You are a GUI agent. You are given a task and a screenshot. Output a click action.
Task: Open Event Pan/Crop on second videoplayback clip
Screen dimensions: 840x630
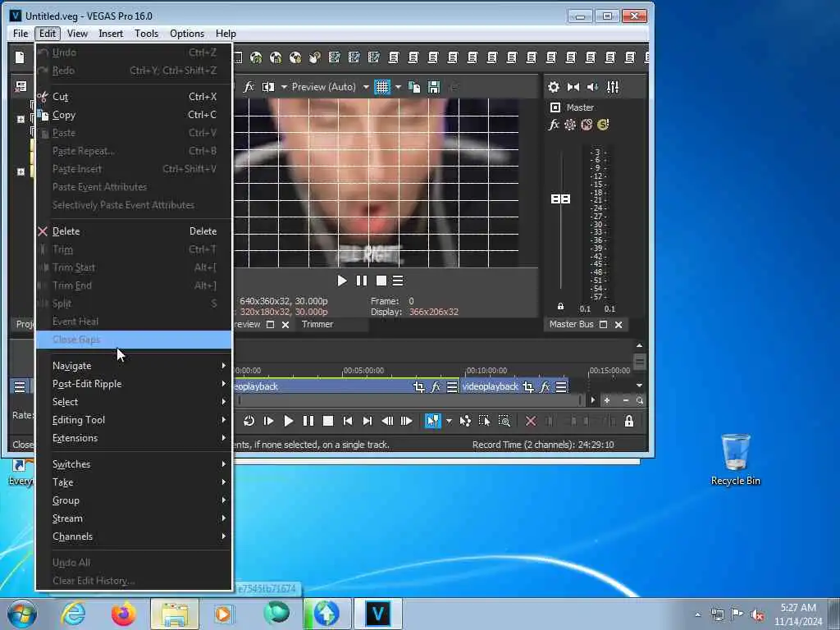[528, 386]
